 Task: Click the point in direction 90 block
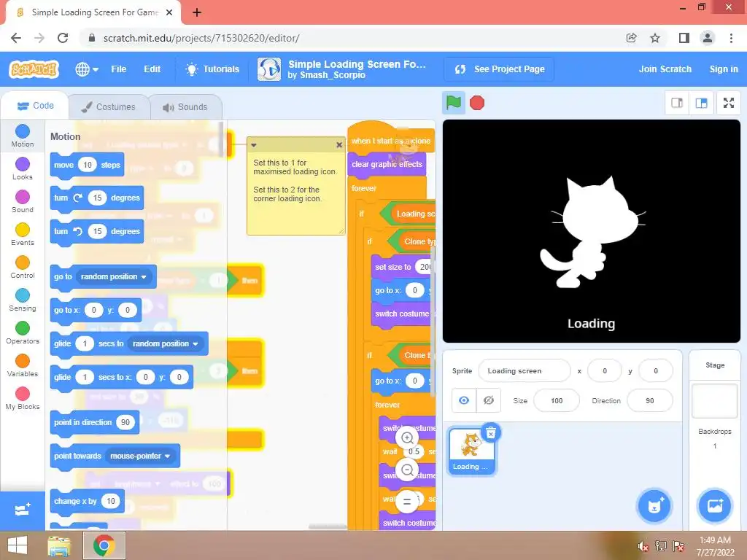click(94, 422)
